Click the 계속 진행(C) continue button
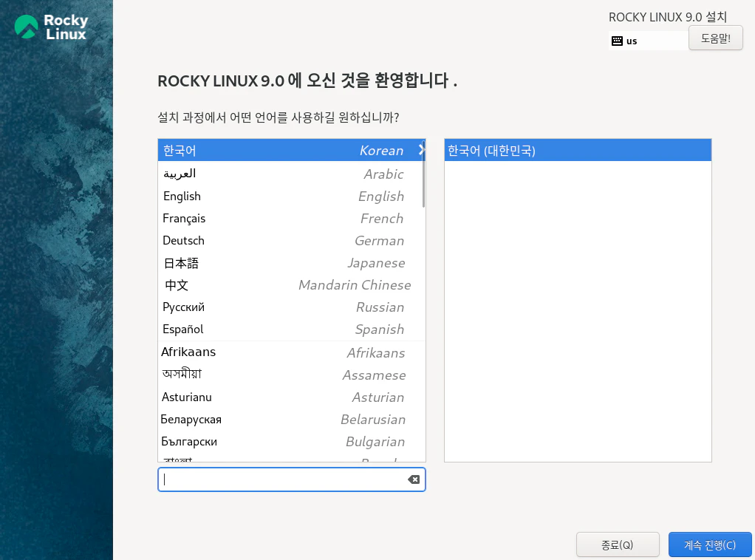 [710, 544]
